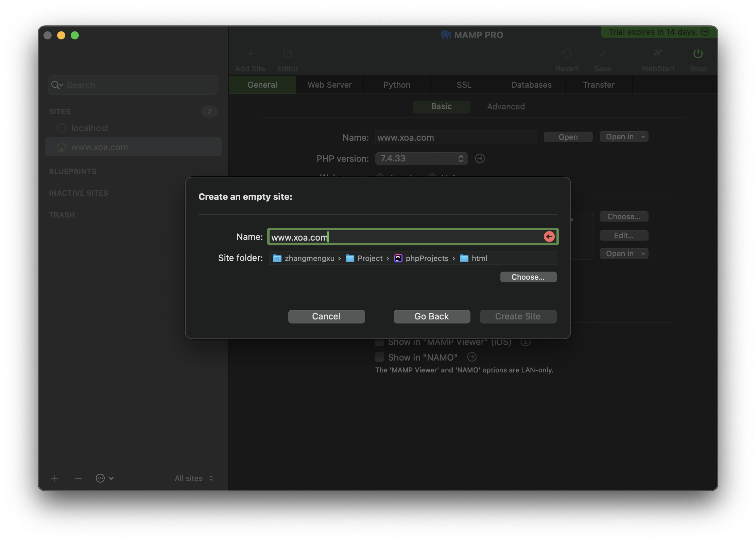Click the background Name field www.xoa.com
Viewport: 756px width, 541px height.
(456, 137)
